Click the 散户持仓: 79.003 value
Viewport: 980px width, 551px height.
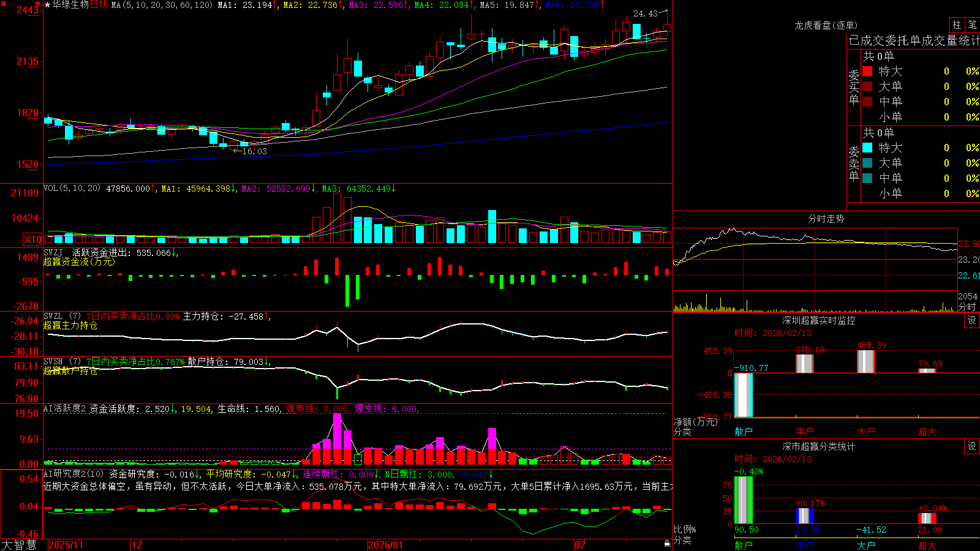[x=226, y=362]
